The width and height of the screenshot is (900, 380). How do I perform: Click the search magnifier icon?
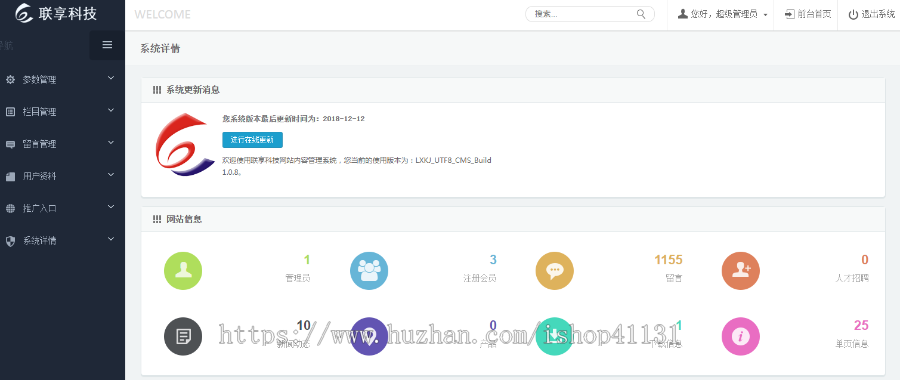click(x=641, y=14)
